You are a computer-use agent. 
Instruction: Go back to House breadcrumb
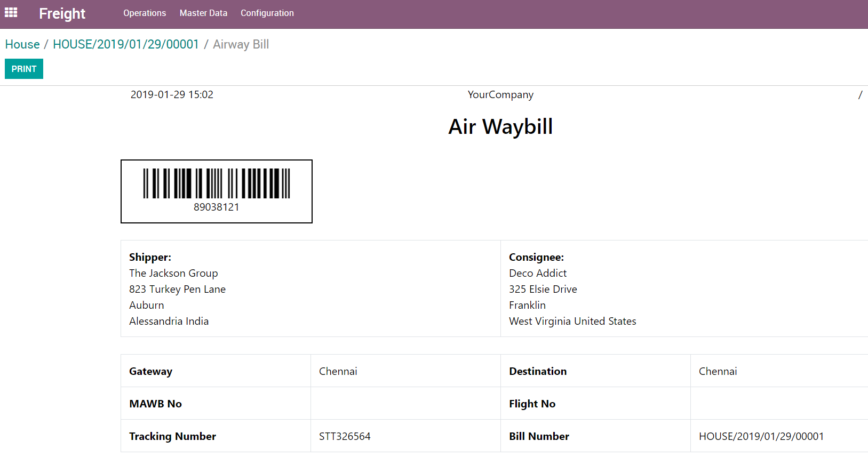pos(22,44)
